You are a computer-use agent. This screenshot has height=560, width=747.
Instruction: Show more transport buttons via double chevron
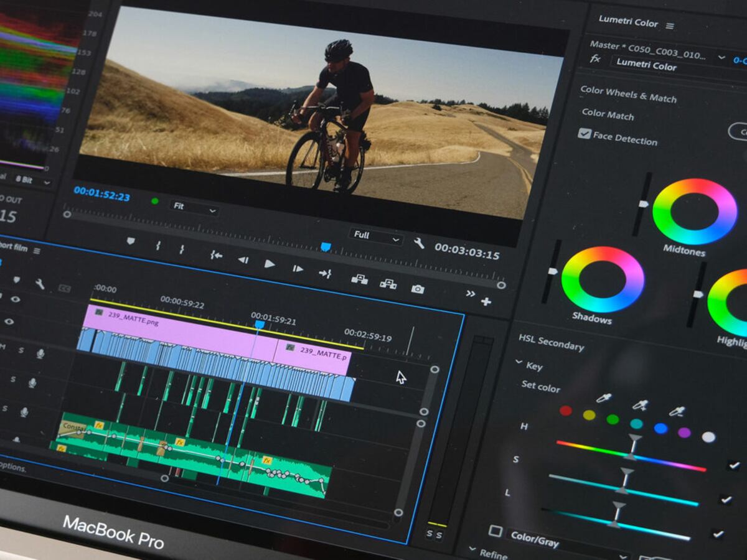click(x=470, y=294)
